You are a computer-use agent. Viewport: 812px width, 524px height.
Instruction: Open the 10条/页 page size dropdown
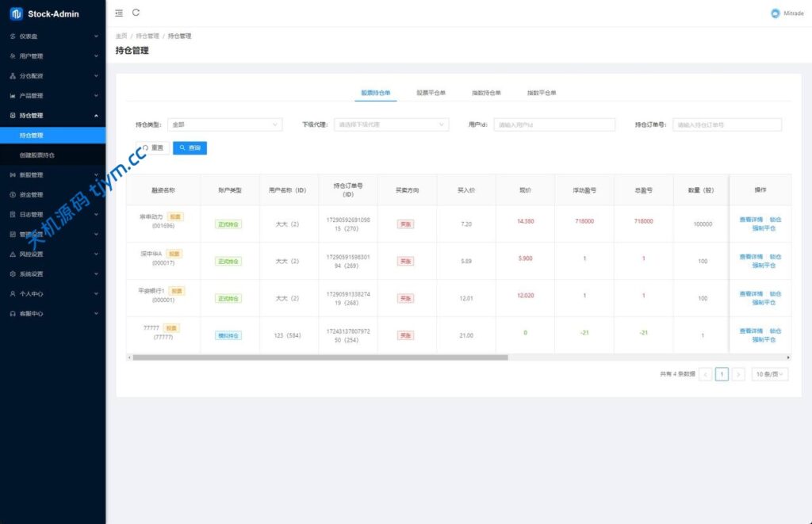pos(769,374)
